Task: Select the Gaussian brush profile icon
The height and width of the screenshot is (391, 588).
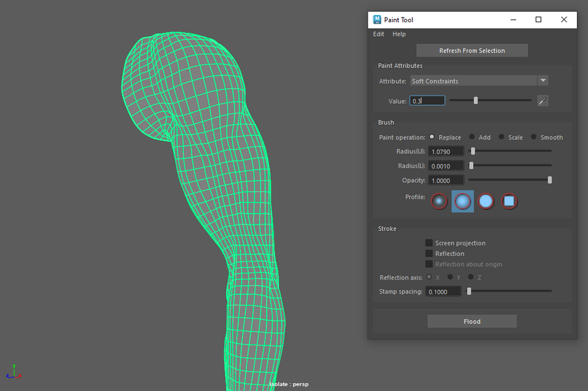Action: pyautogui.click(x=439, y=202)
